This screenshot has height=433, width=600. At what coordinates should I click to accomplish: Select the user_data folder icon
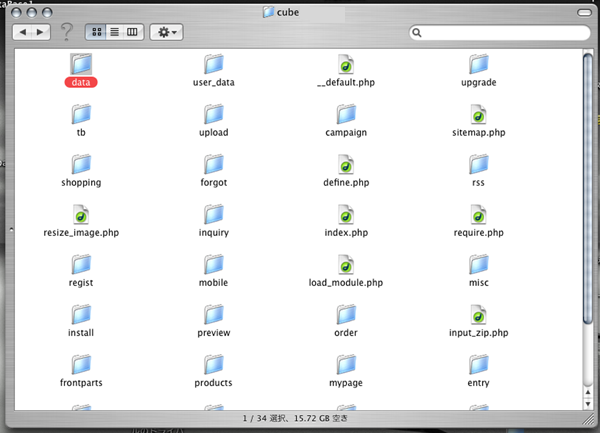coord(214,64)
